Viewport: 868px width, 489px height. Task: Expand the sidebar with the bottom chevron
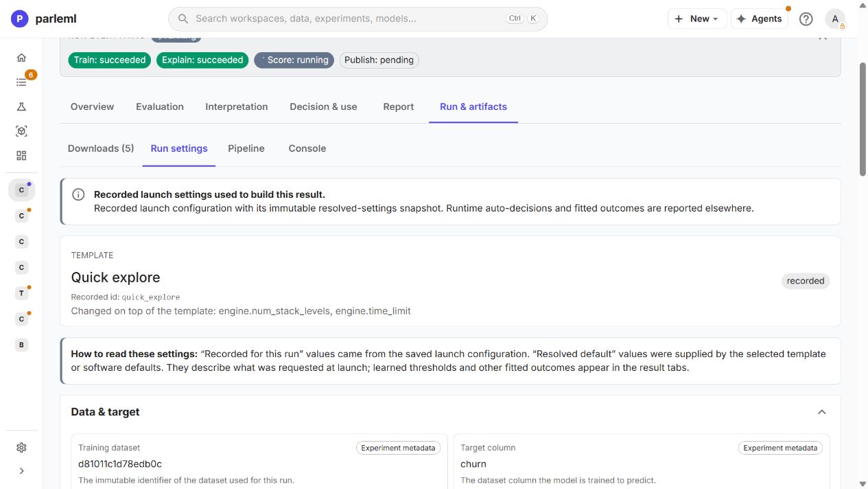[x=21, y=471]
